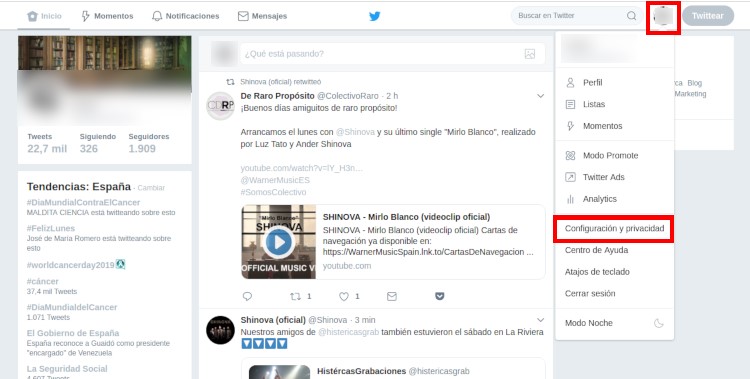The image size is (750, 379).
Task: Open trend #DiaMundialdelCancer
Action: click(72, 307)
